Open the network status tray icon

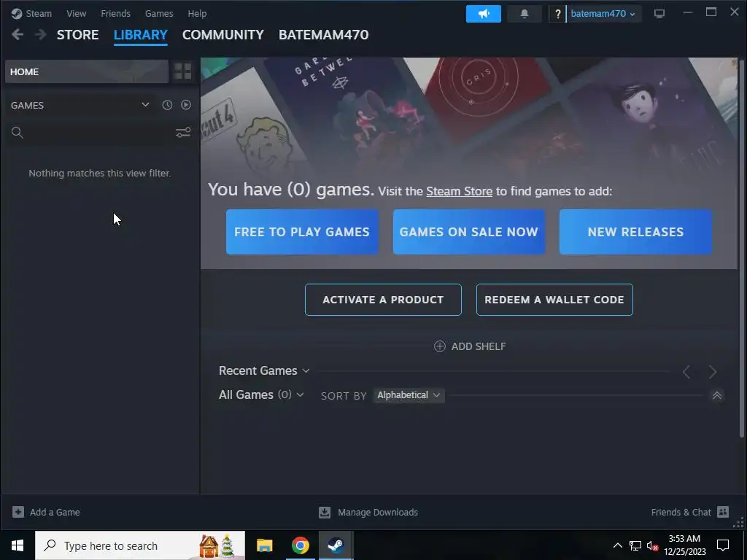click(x=635, y=545)
